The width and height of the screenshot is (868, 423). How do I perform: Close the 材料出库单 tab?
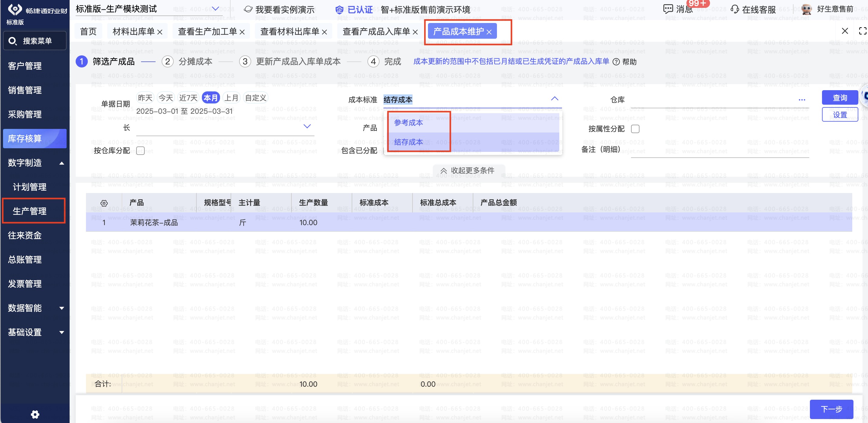tap(160, 32)
